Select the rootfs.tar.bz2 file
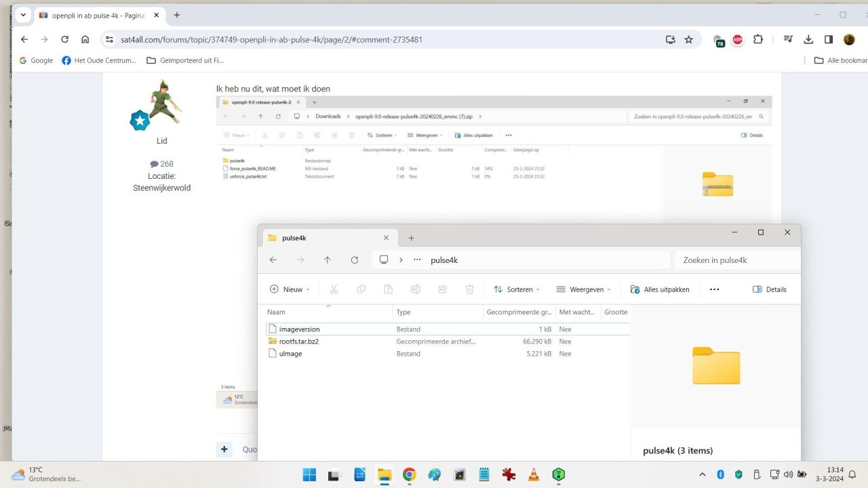 click(x=298, y=342)
